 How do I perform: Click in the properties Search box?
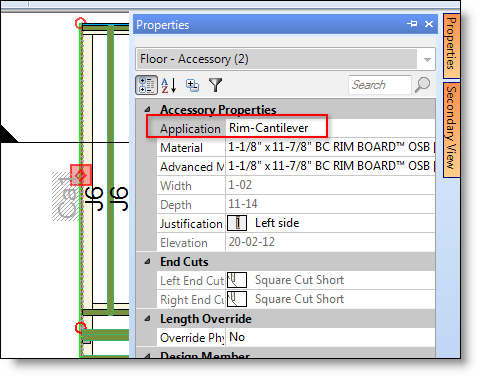379,85
